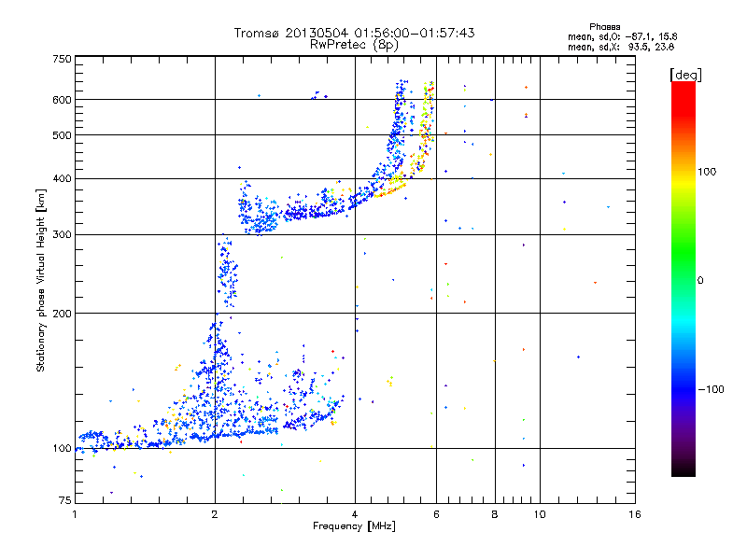Click the x-axis tick label '2'

tap(215, 514)
